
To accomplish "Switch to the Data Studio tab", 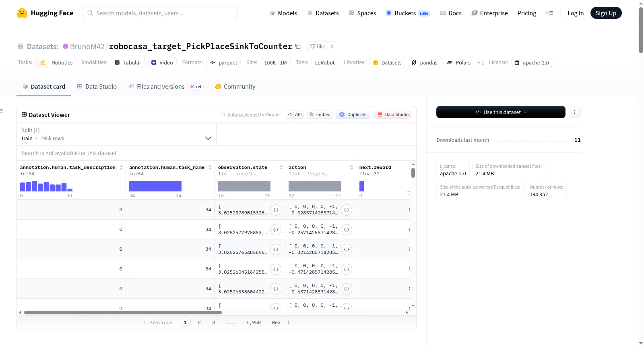I will [97, 87].
